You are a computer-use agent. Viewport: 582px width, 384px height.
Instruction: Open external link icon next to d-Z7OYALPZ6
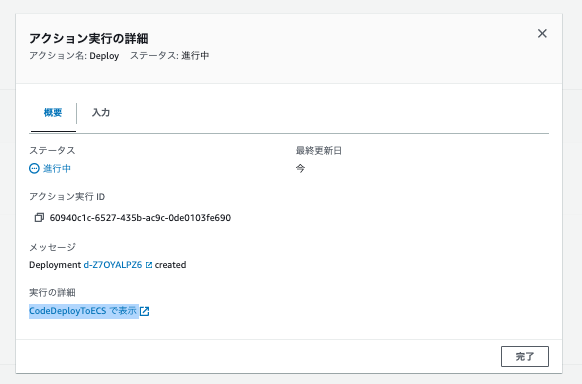click(148, 265)
